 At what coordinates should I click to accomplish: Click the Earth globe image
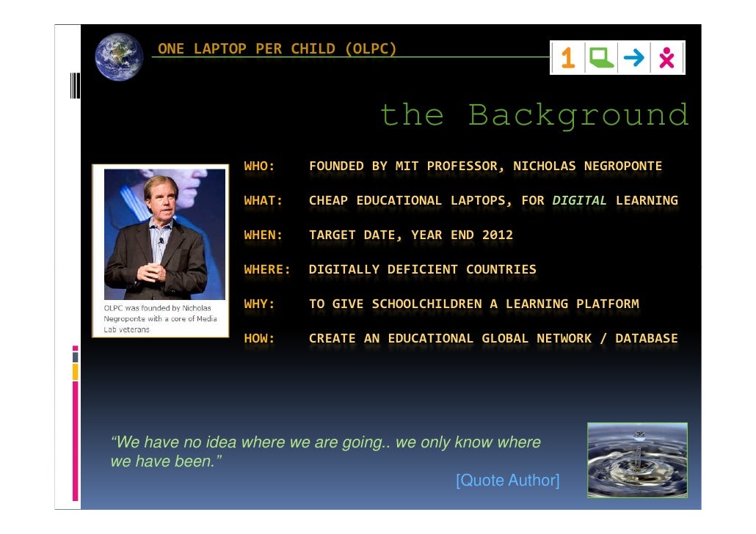[x=119, y=56]
